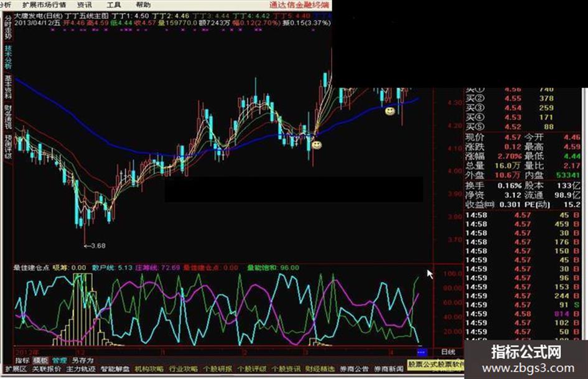Click the blue dashed button beside 日线
588x379 pixels.
(422, 352)
